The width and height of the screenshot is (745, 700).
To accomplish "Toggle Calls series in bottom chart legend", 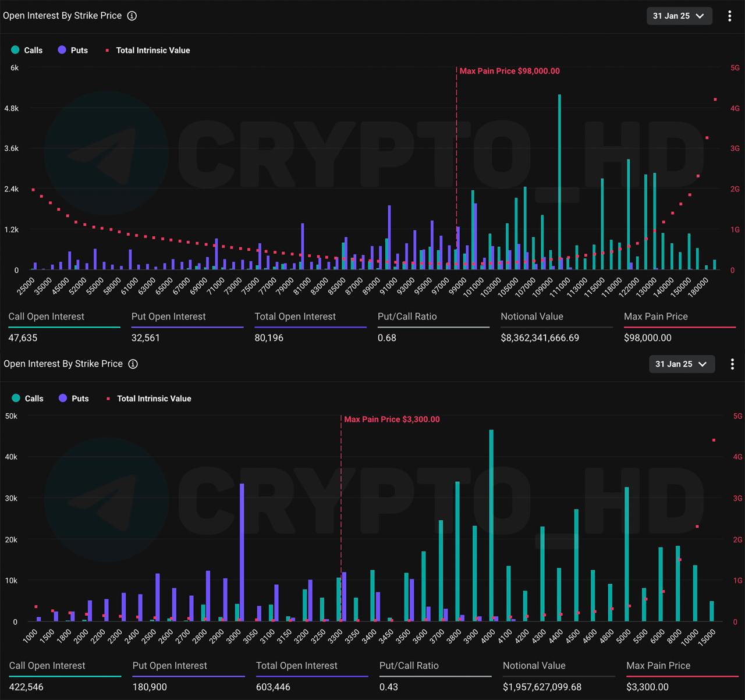I will 27,398.
